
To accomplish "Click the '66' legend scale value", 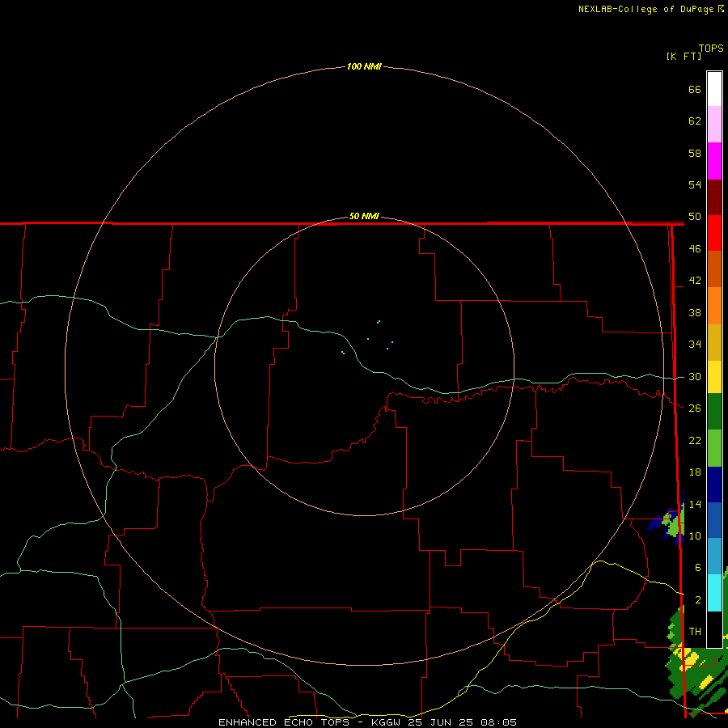I will tap(695, 89).
